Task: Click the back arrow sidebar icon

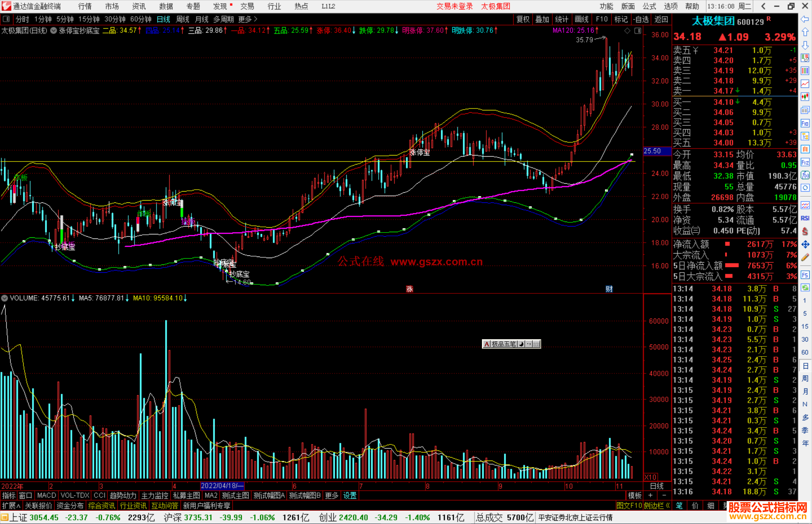Action: pos(805,19)
